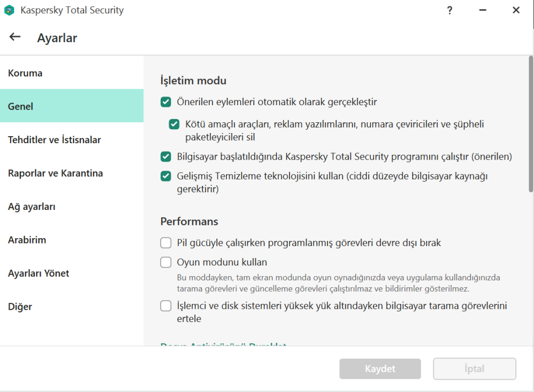Screen dimensions: 534x392
Task: Enable Pil gücüyle çalışırken görevleri devre dışı bırak
Action: tap(166, 243)
